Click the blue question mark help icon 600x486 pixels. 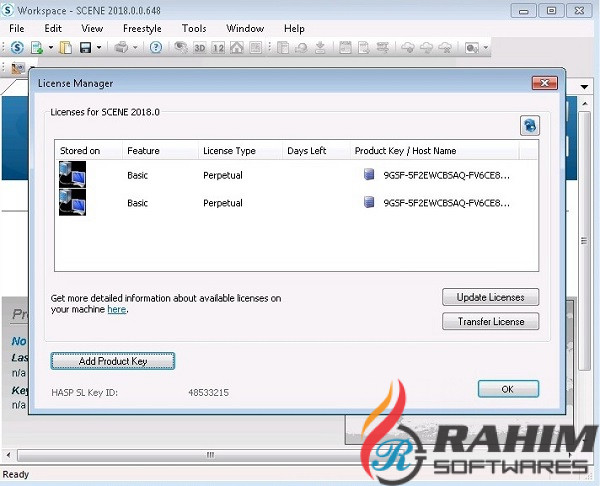coord(156,47)
